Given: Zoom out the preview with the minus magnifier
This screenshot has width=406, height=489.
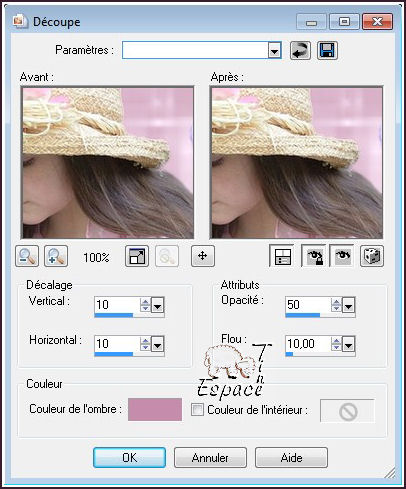Looking at the screenshot, I should click(27, 256).
